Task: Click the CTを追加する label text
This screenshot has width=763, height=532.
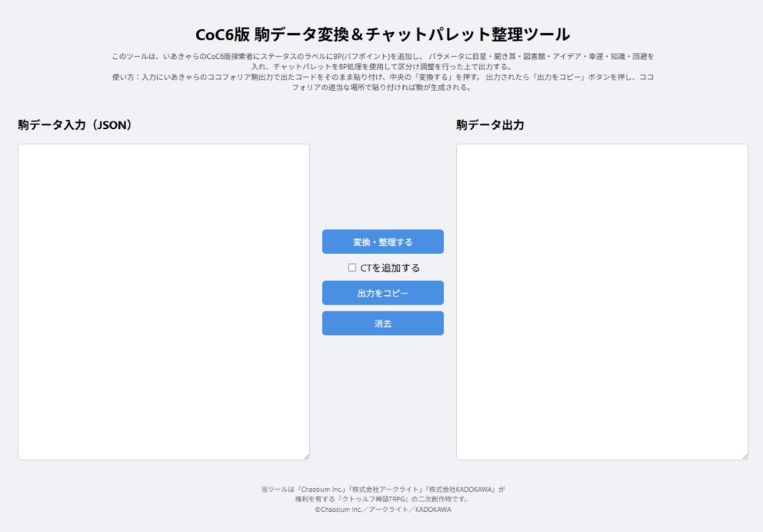Action: click(390, 267)
